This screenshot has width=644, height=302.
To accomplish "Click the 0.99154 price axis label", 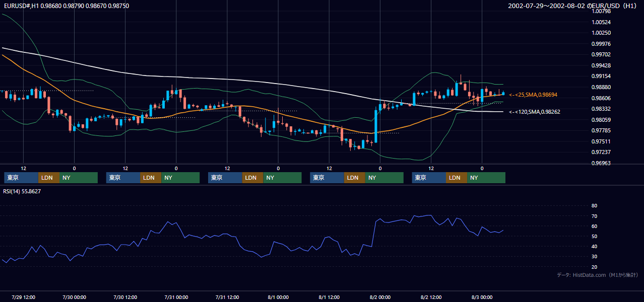I will click(x=602, y=76).
